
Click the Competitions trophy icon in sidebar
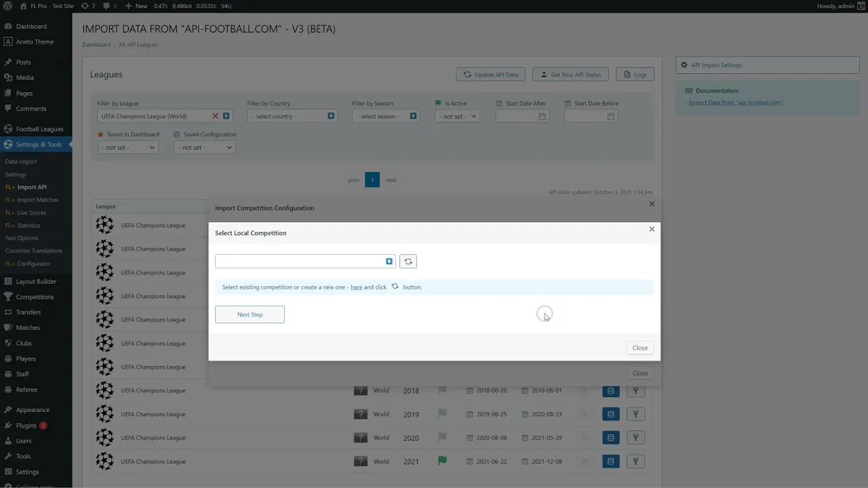8,297
